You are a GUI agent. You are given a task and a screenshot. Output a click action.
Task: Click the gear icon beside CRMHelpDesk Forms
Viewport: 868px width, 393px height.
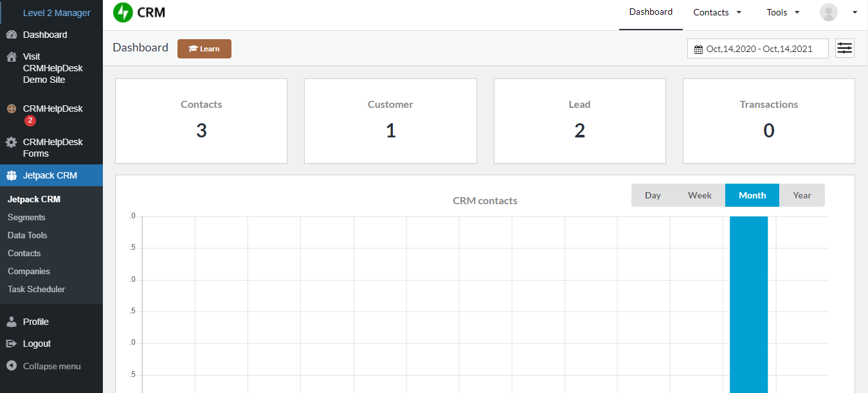(x=11, y=142)
